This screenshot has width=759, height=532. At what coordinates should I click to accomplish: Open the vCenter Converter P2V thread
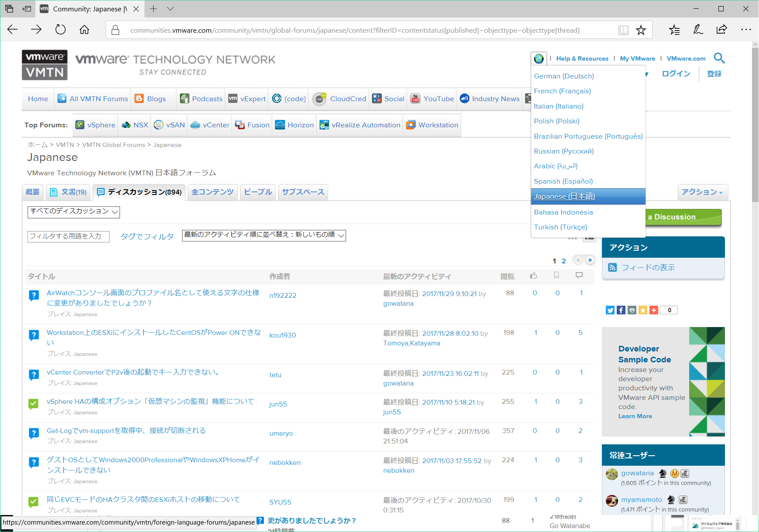[133, 372]
